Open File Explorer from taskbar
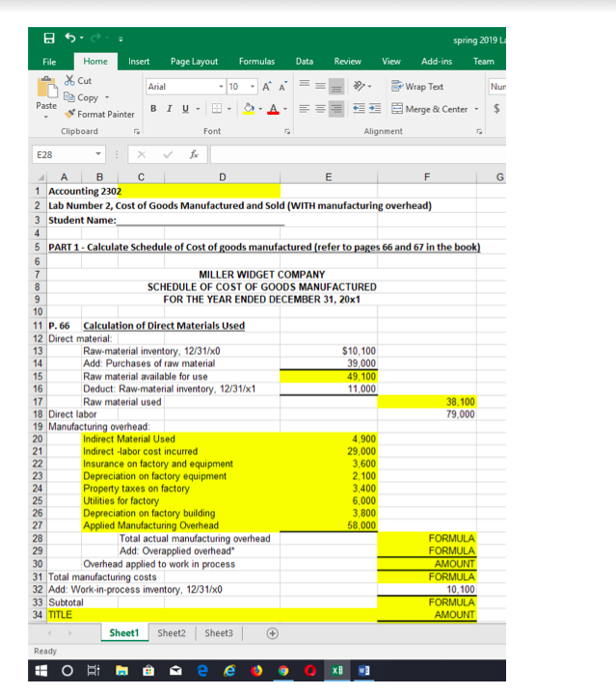Screen dimensions: 616x694 (121, 671)
